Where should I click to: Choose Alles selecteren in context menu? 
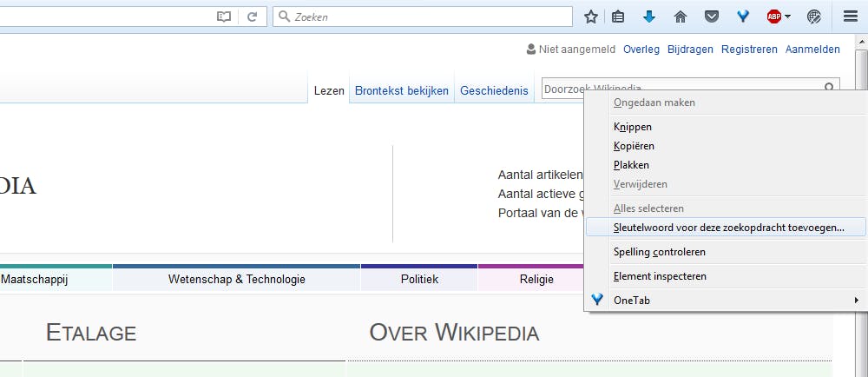[725, 208]
